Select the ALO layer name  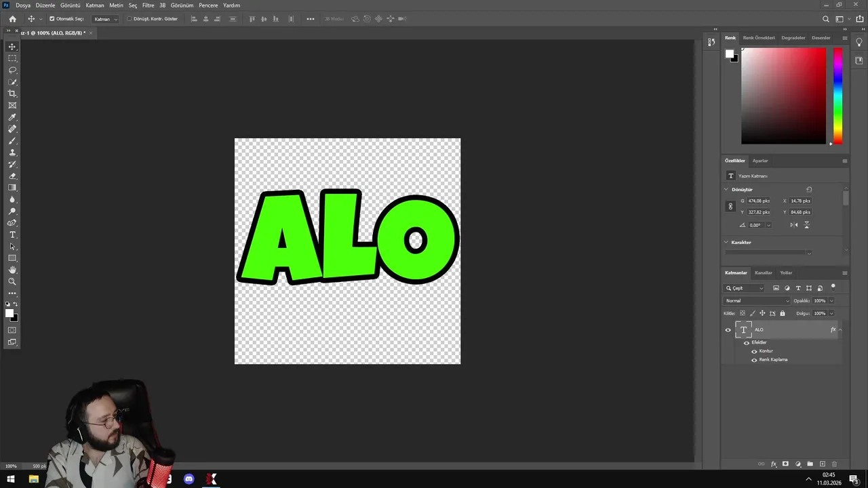click(x=759, y=330)
